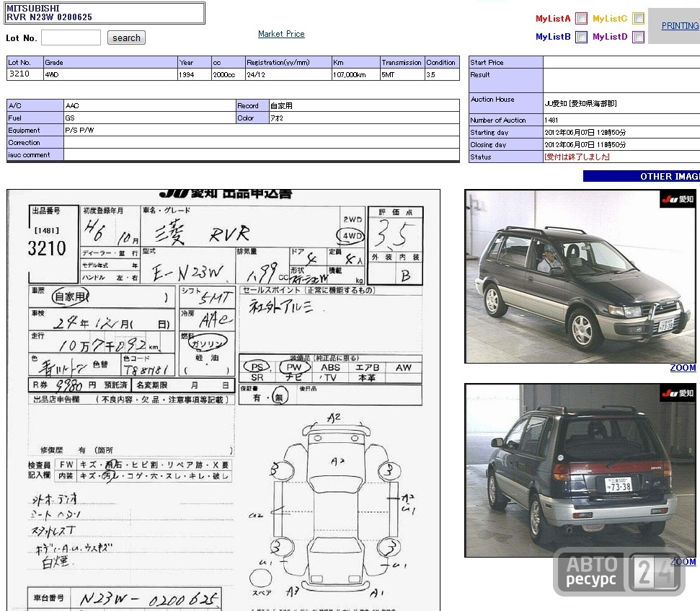Click the OTHER IMAGE header bar

click(642, 177)
